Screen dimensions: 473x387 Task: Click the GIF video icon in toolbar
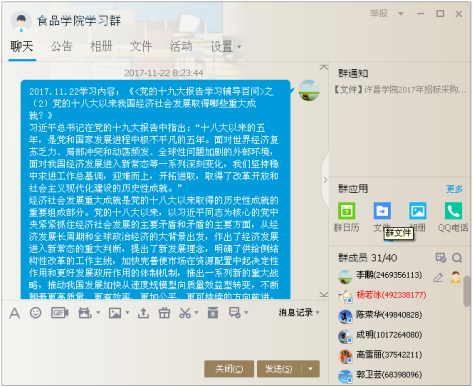click(x=60, y=313)
